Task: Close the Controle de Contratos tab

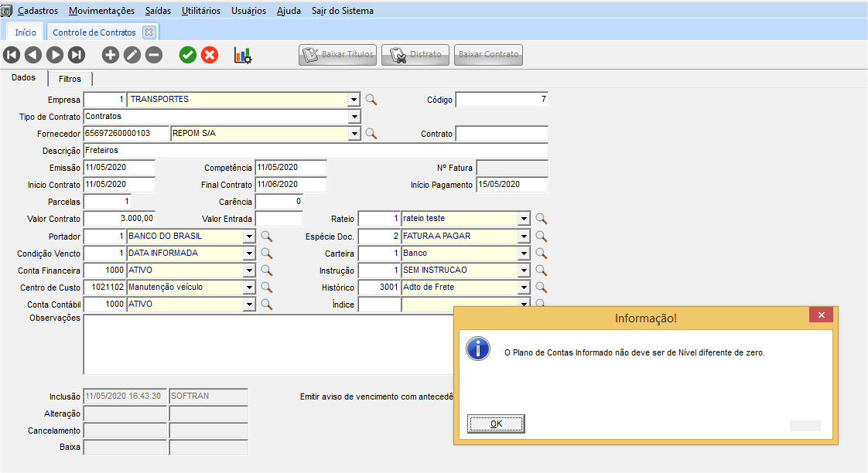Action: point(149,32)
